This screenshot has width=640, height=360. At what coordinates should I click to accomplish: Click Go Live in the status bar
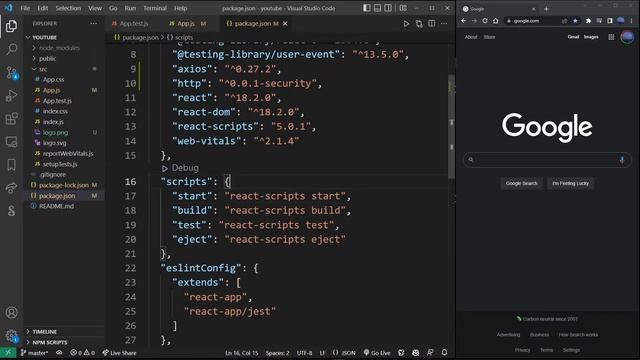click(x=377, y=353)
